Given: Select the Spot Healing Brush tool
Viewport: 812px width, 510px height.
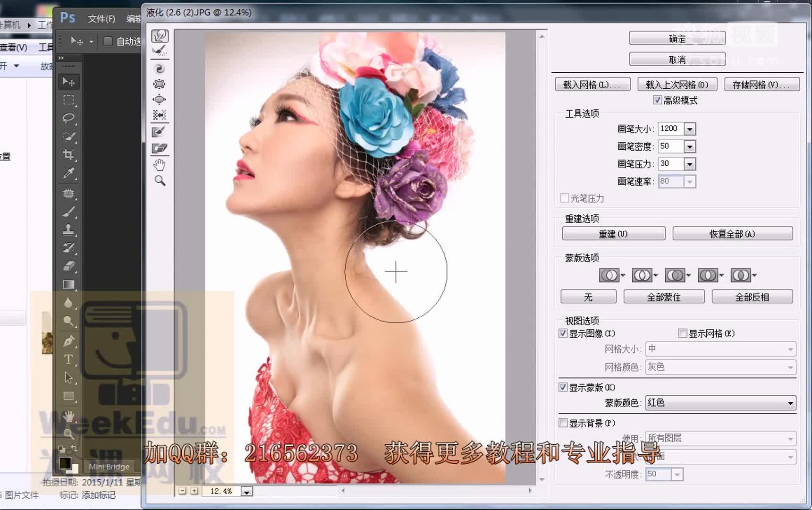Looking at the screenshot, I should (69, 194).
